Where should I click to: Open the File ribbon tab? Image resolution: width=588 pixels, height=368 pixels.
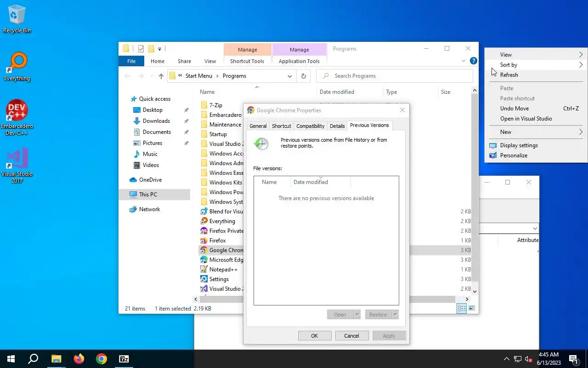pyautogui.click(x=131, y=61)
